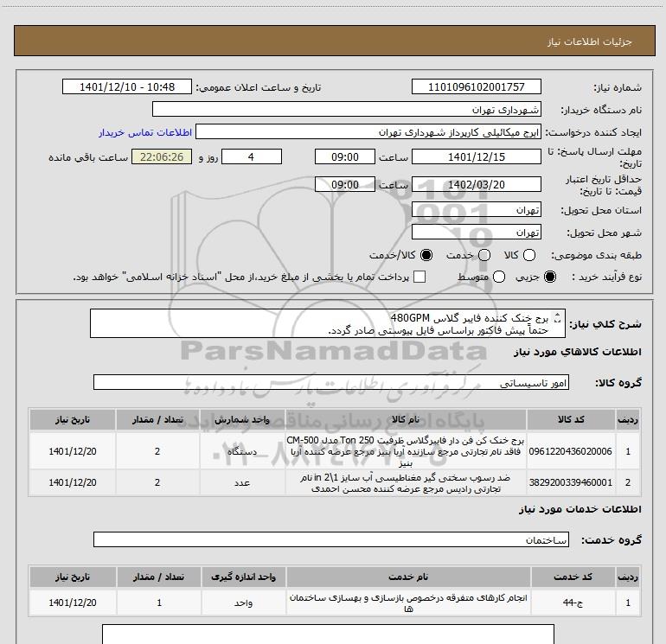666x644 pixels.
Task: Click the general description text box 480GPM
Action: point(328,323)
